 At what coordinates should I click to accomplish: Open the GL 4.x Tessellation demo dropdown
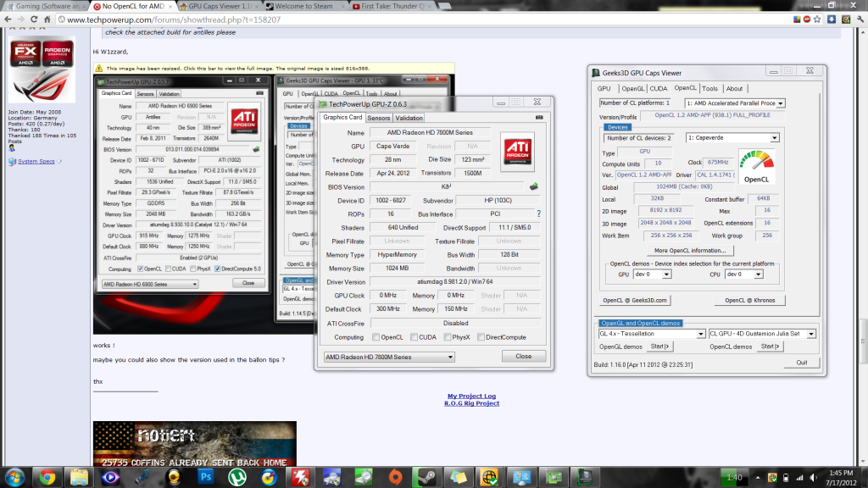652,334
